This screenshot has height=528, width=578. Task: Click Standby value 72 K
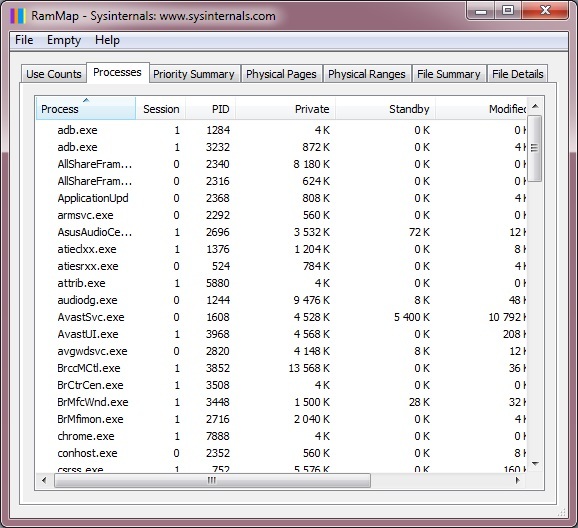click(x=419, y=232)
